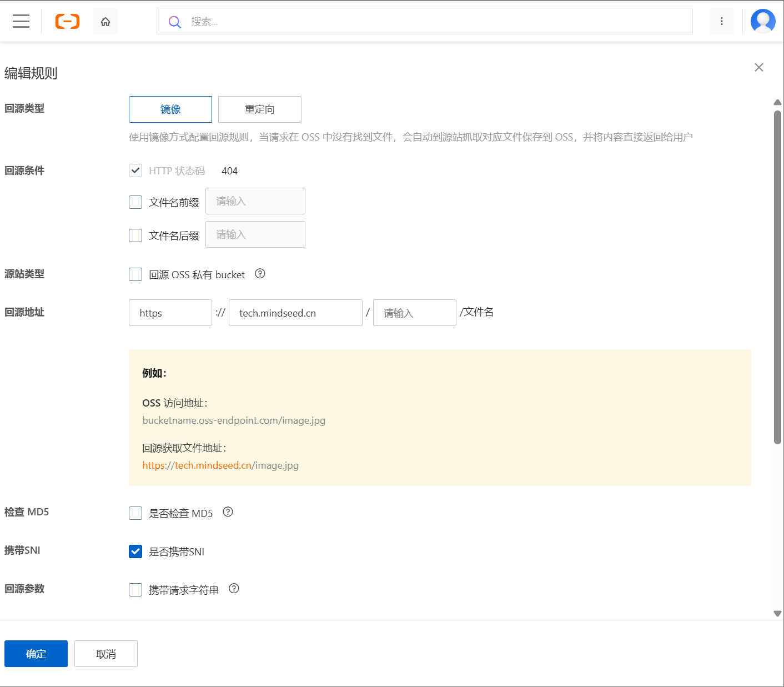Click the 取消 cancel button
The image size is (784, 687).
tap(106, 654)
